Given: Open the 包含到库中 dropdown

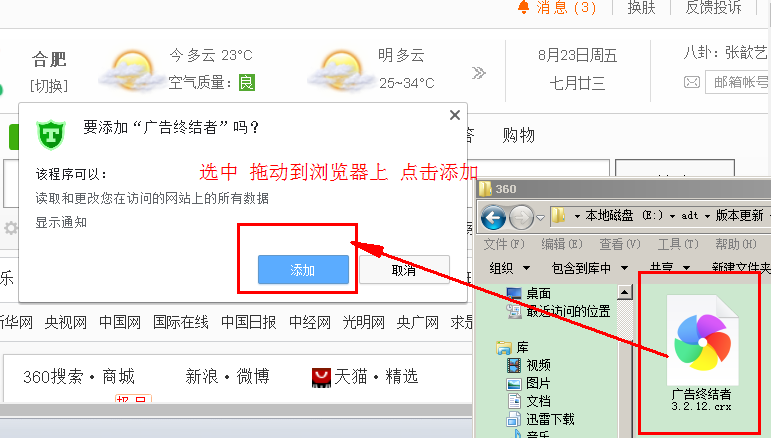Looking at the screenshot, I should (590, 268).
